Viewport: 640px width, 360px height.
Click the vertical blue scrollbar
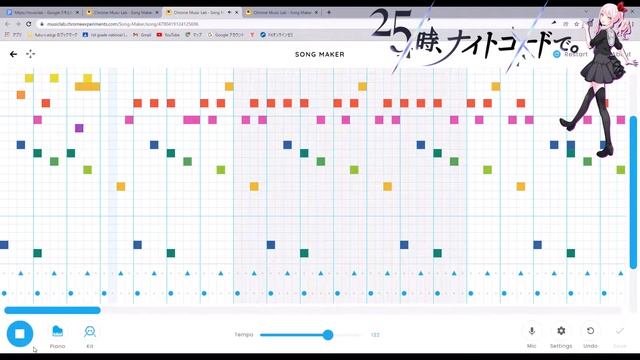click(633, 192)
